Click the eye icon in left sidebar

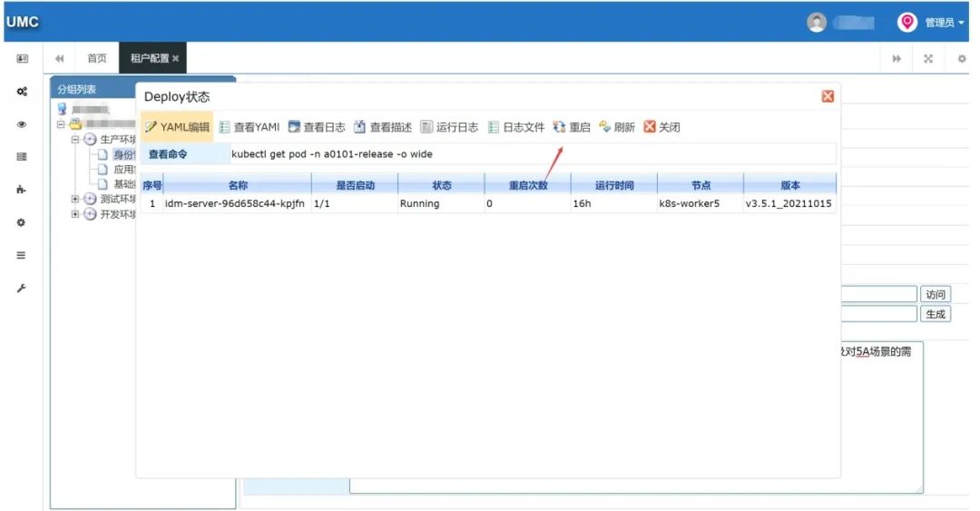pos(22,124)
